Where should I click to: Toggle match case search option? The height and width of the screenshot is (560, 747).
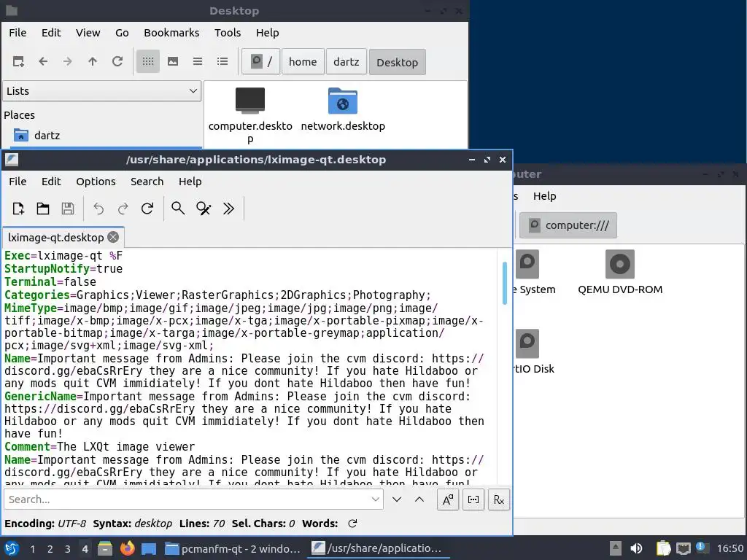coord(448,499)
